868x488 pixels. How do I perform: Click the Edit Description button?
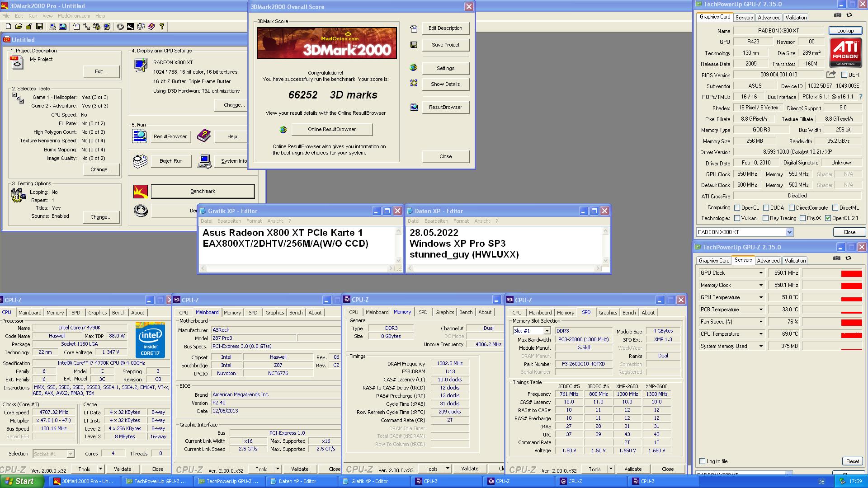445,28
